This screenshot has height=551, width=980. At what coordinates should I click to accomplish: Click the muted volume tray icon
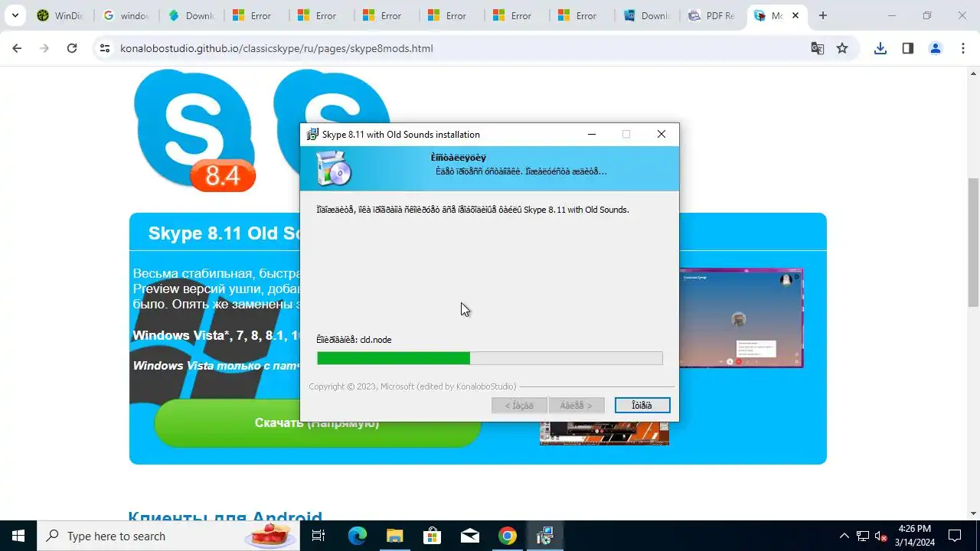coord(881,536)
